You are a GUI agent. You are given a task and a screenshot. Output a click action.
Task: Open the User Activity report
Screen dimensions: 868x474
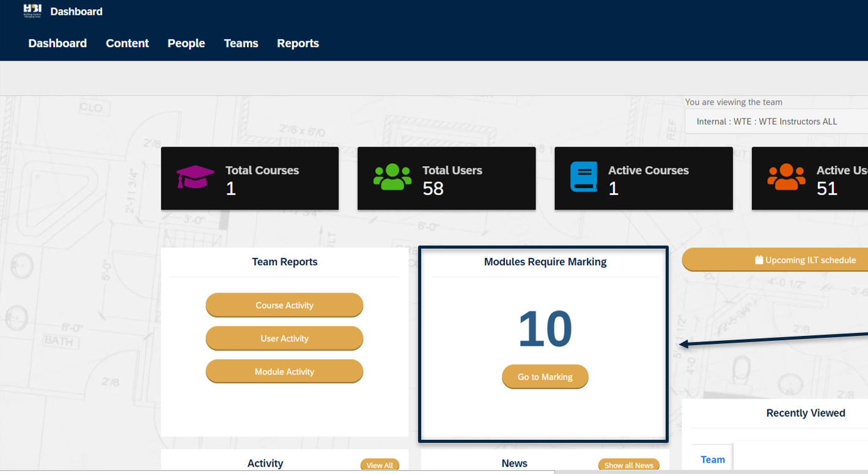284,338
